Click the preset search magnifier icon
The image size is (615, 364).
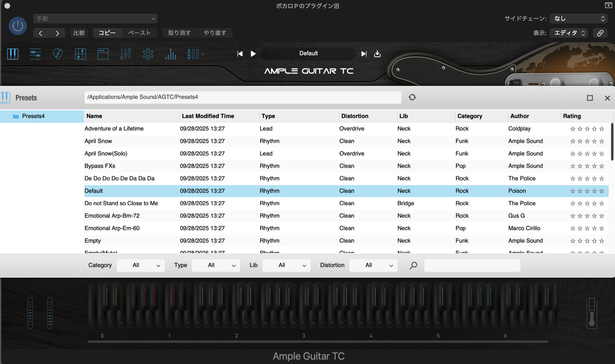413,265
